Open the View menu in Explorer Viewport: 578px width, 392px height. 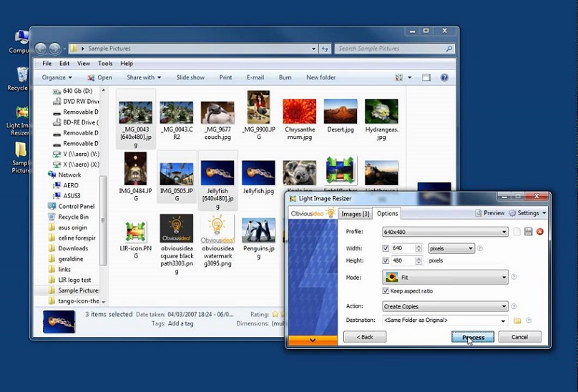click(84, 64)
